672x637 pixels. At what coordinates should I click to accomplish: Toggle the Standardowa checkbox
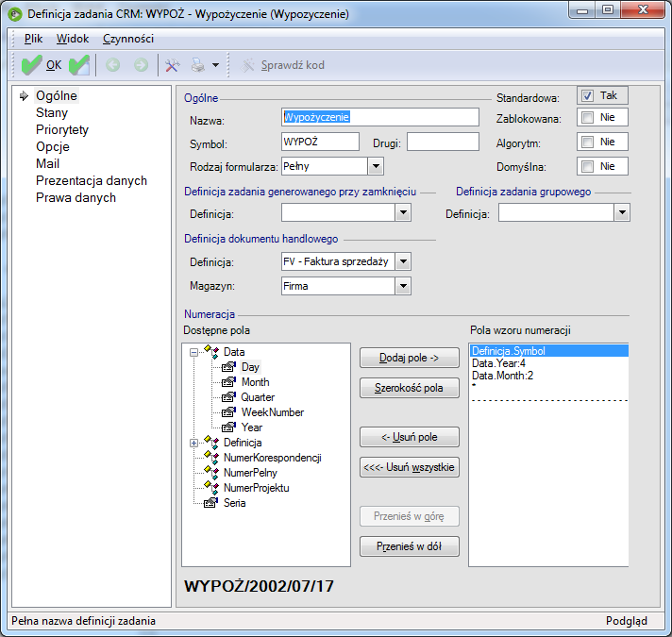[588, 95]
